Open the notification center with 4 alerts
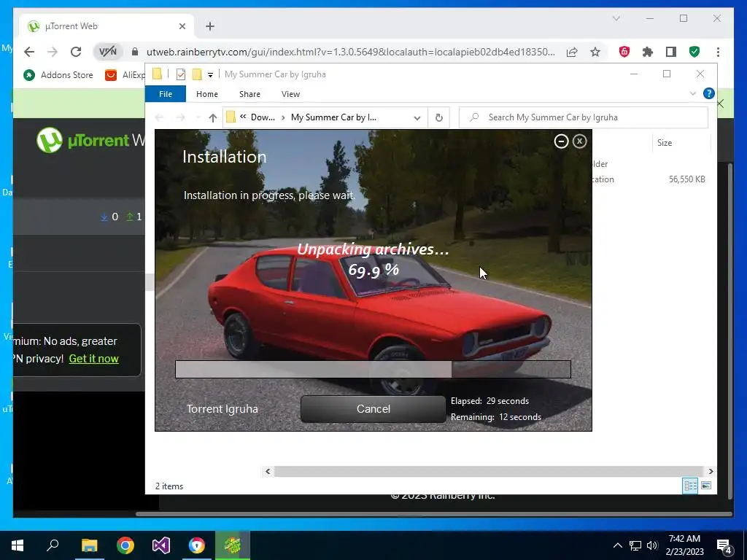The width and height of the screenshot is (747, 560). click(724, 545)
